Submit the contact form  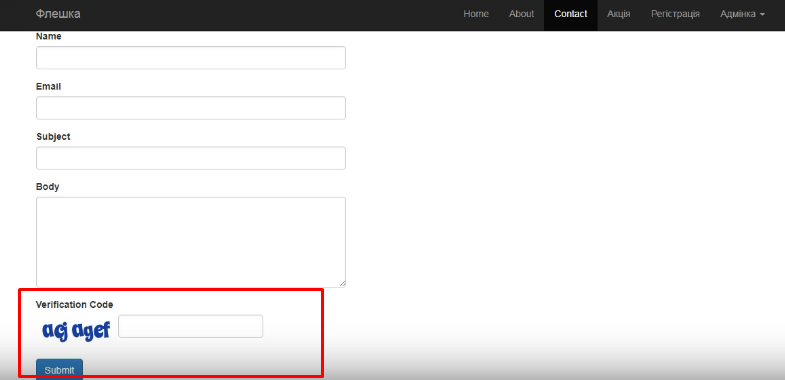point(60,369)
